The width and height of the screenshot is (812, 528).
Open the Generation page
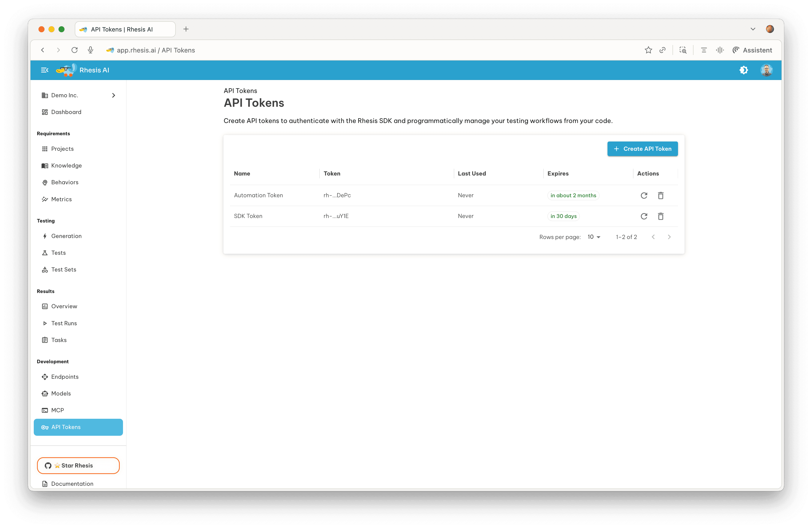tap(66, 236)
